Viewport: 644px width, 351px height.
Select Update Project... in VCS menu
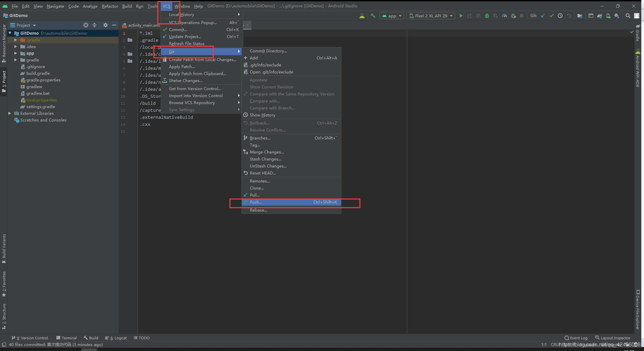(x=201, y=37)
